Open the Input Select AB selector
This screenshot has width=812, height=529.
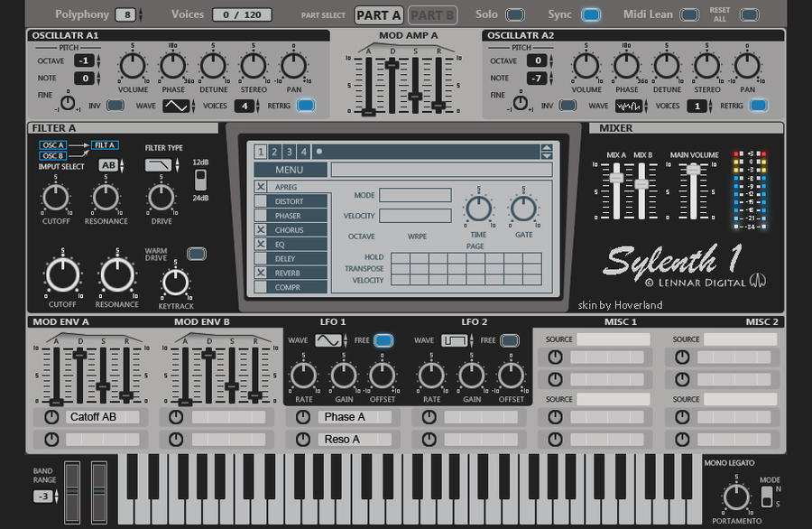click(111, 165)
